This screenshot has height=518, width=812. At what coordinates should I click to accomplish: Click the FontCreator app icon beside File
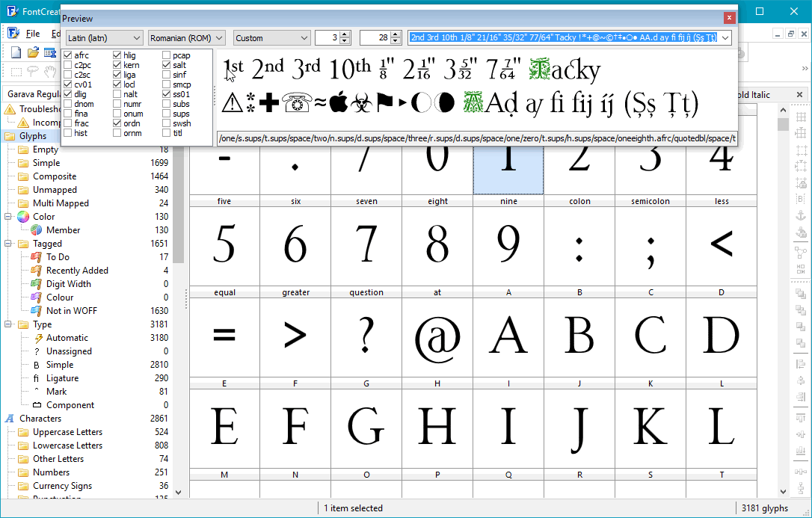pyautogui.click(x=13, y=33)
